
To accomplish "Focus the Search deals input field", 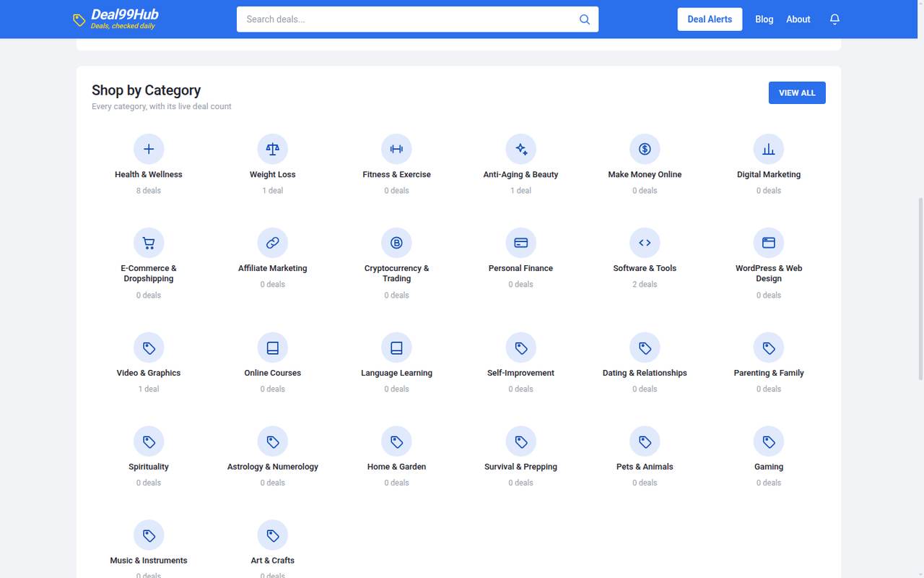I will [417, 20].
